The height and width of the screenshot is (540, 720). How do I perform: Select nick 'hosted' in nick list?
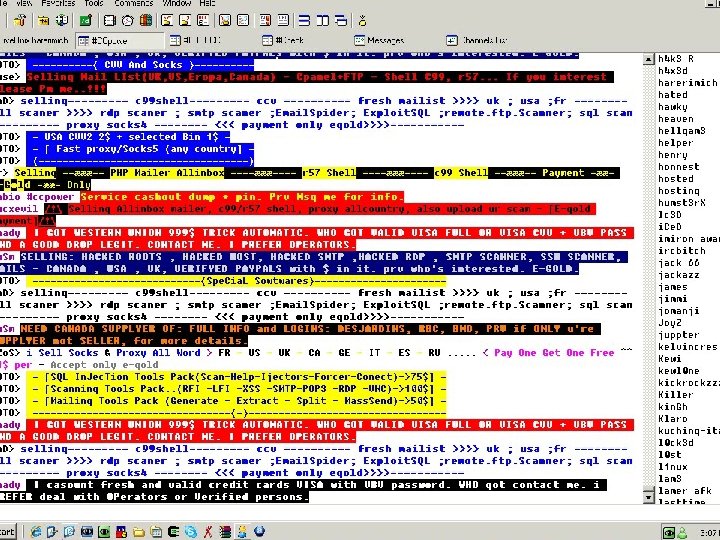coord(675,179)
